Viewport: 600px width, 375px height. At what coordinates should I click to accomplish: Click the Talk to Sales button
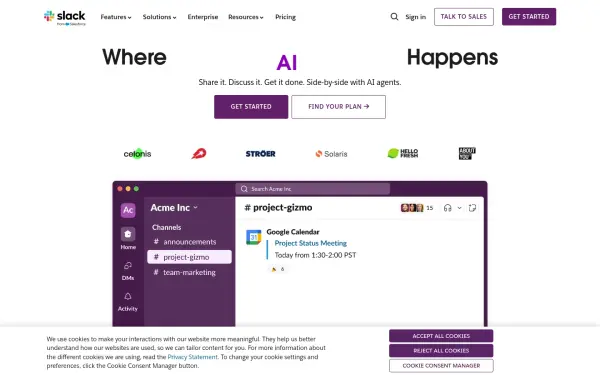(464, 17)
